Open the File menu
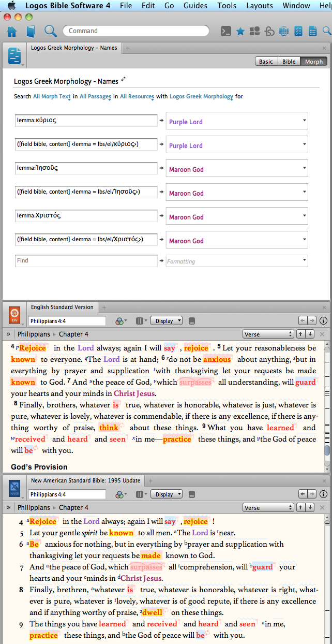 (x=126, y=6)
